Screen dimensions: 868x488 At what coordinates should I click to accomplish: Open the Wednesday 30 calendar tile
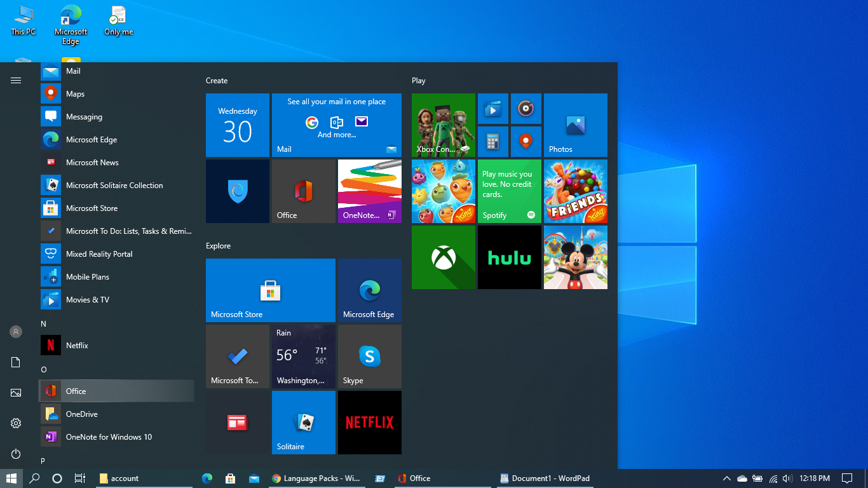point(238,125)
